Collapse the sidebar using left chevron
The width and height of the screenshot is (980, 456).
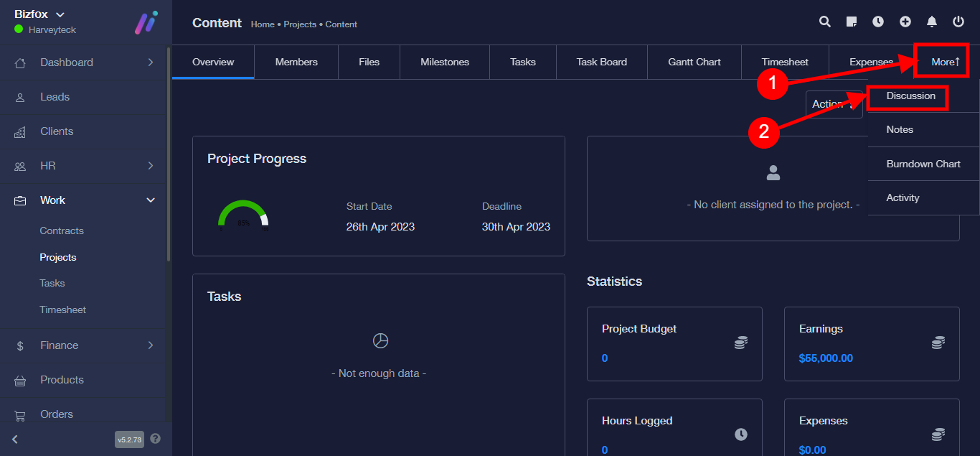pos(15,439)
